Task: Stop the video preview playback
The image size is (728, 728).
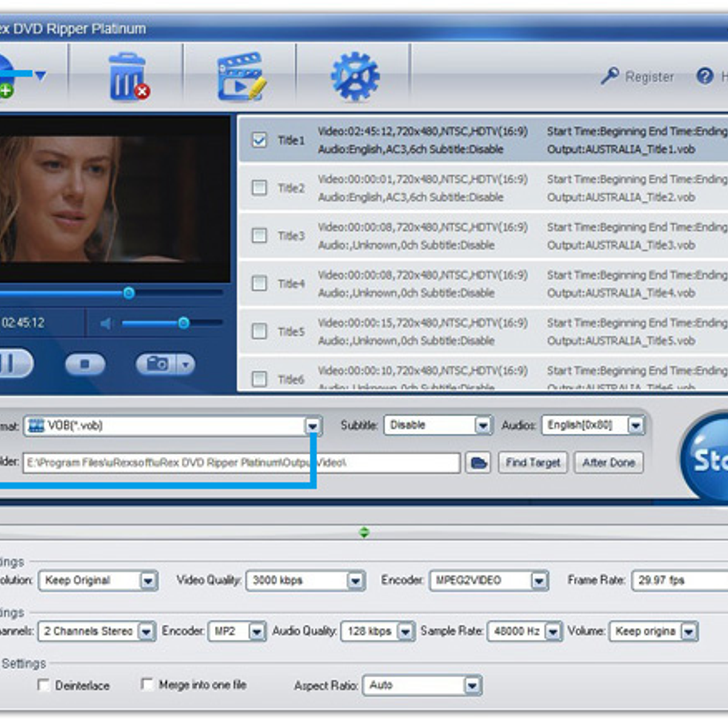Action: click(85, 364)
